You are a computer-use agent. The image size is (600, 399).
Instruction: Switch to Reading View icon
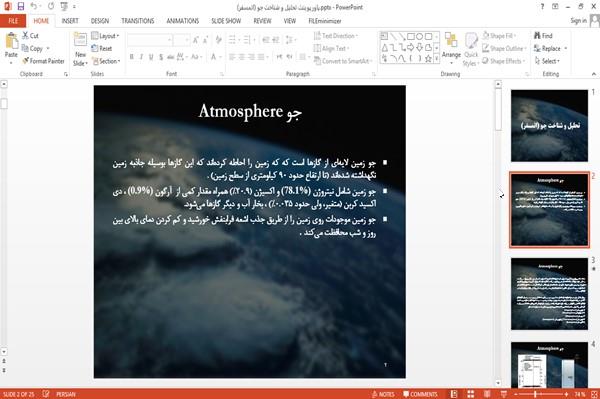point(487,394)
